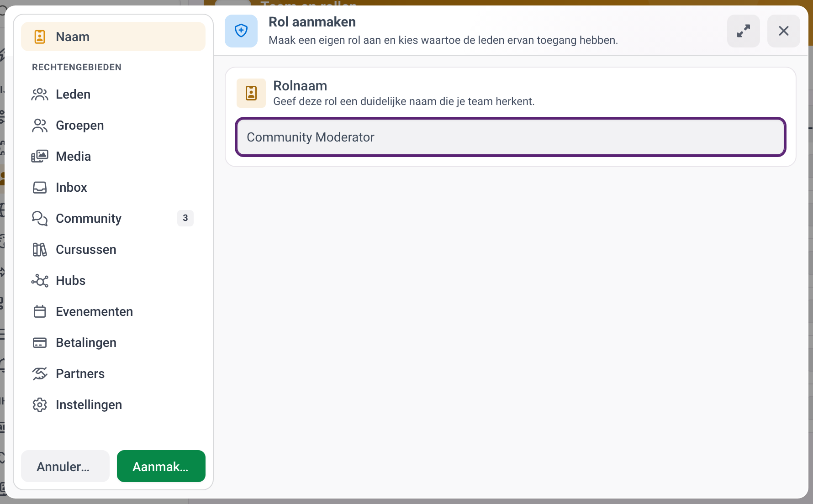Click the Media gallery icon
The image size is (813, 504).
pos(40,156)
